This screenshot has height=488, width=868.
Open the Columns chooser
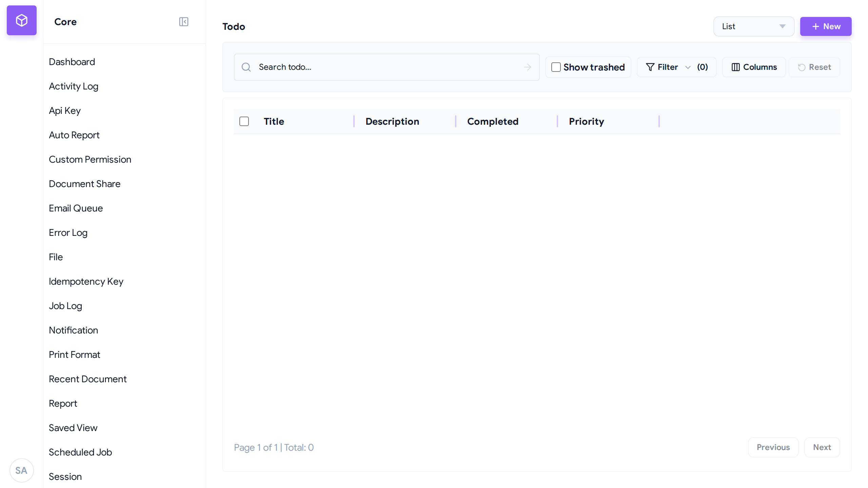click(x=754, y=67)
